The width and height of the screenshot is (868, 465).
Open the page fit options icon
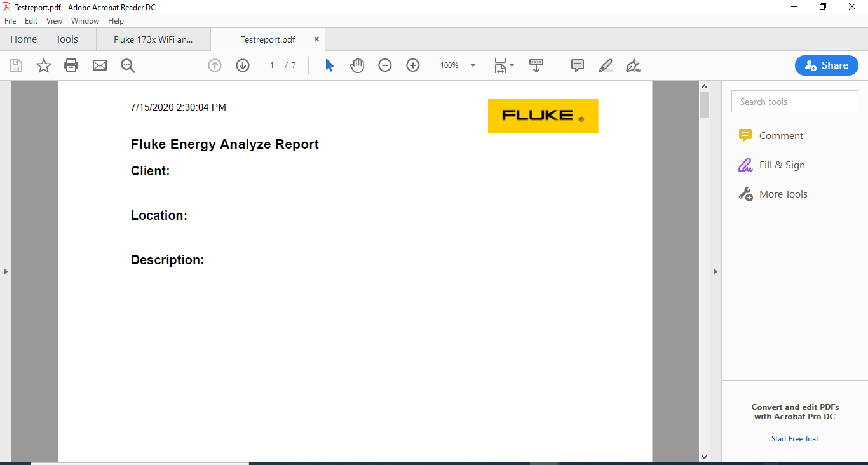coord(504,65)
